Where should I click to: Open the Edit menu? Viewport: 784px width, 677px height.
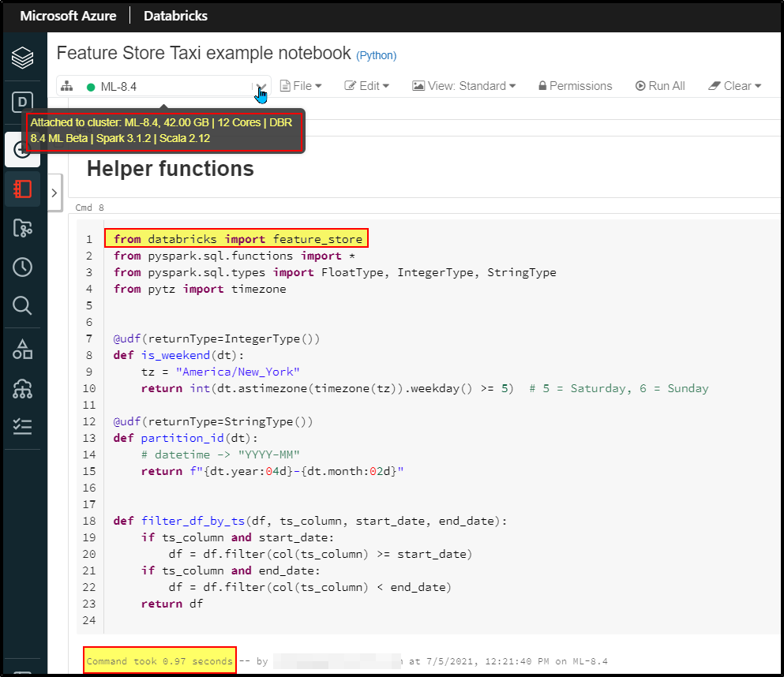[366, 86]
